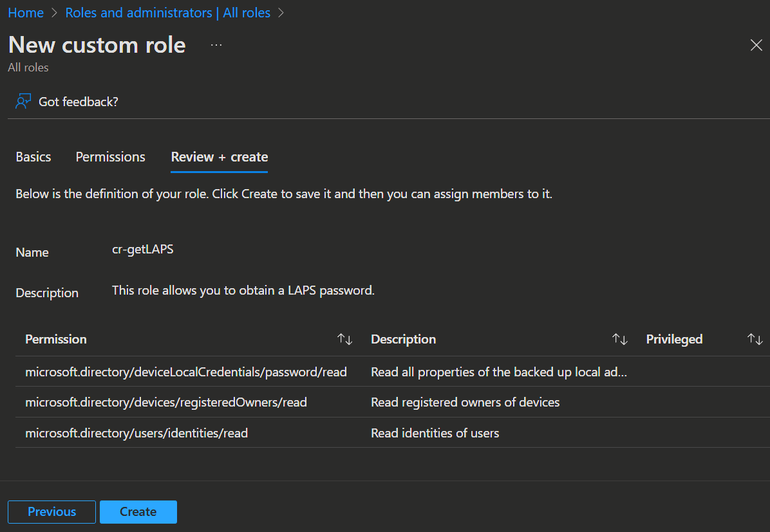Click sort arrows icon for Permission column

point(345,339)
